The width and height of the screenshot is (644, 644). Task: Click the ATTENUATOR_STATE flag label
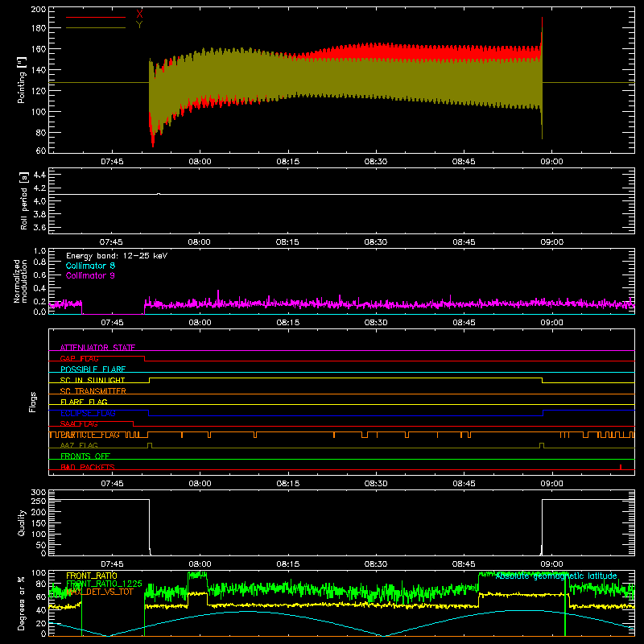[97, 348]
